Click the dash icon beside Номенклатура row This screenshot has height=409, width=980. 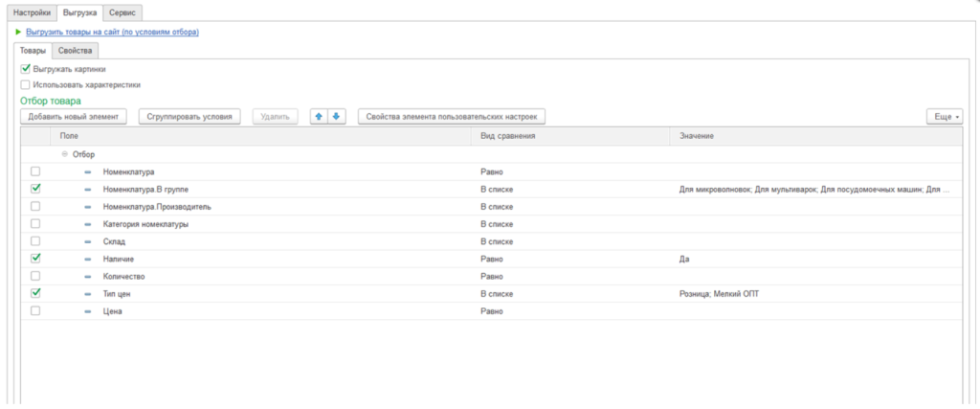[88, 171]
